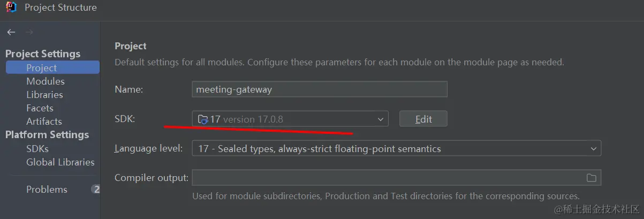Select Global Libraries item

pos(60,162)
